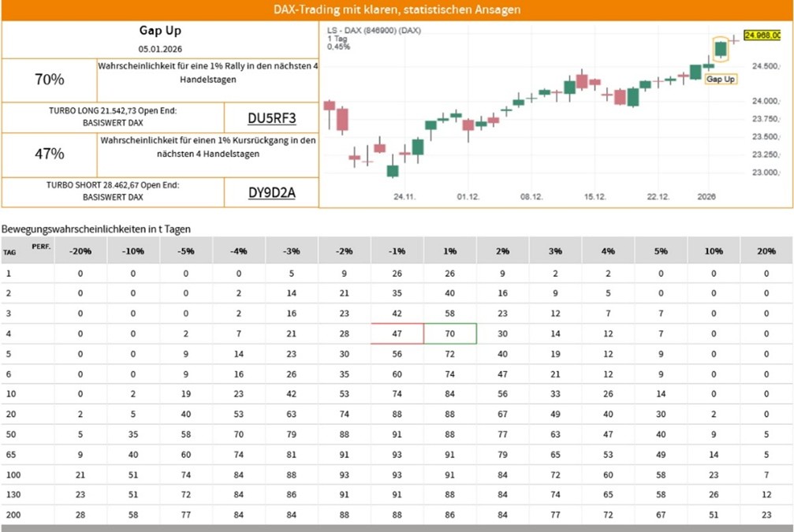Click the -20% column header
Image resolution: width=794 pixels, height=532 pixels.
[x=80, y=251]
